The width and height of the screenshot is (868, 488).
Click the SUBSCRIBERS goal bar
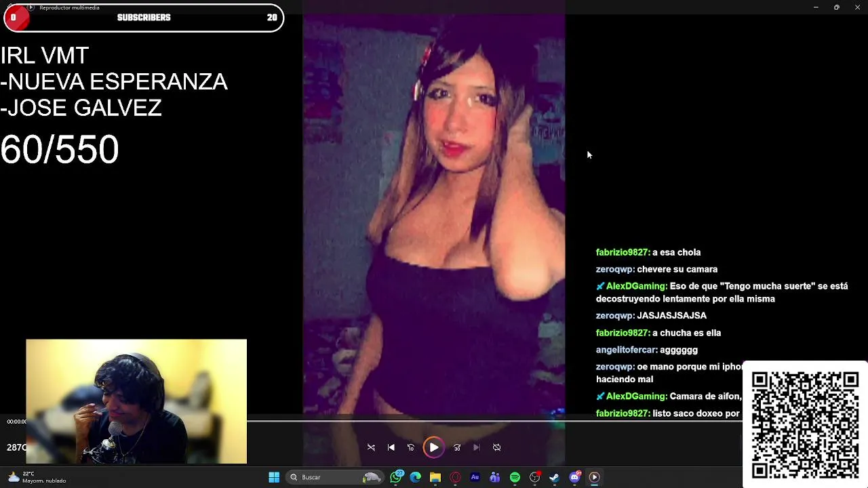[144, 18]
